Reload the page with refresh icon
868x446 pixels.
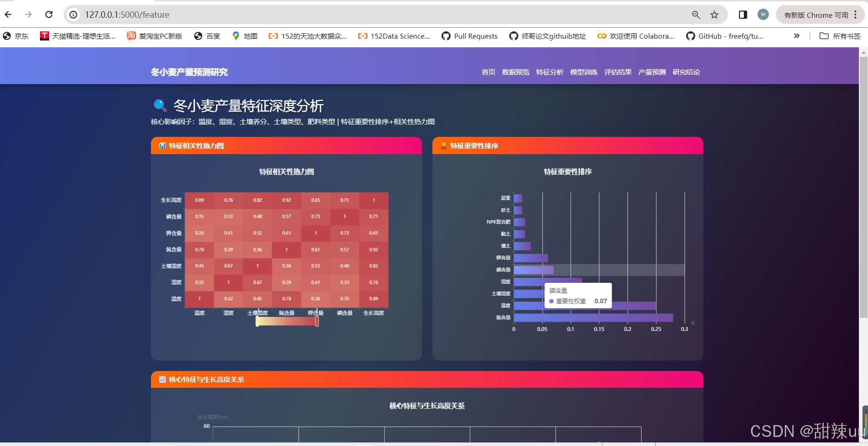point(49,15)
